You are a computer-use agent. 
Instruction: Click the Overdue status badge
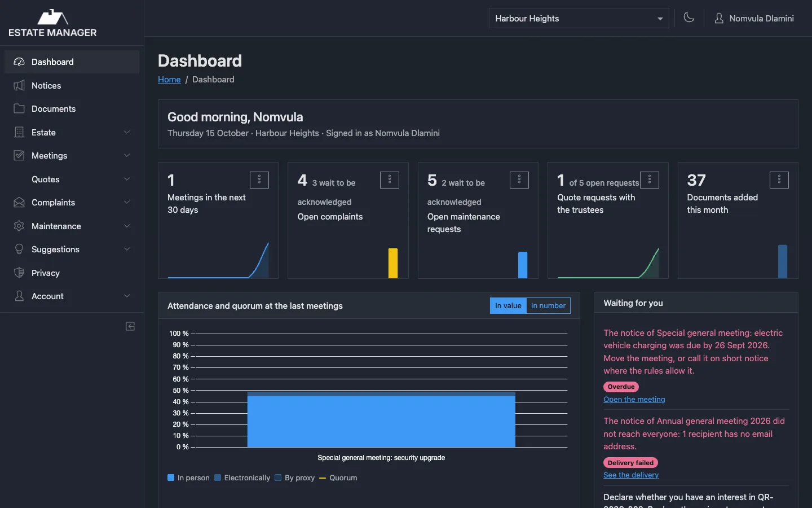click(x=621, y=387)
